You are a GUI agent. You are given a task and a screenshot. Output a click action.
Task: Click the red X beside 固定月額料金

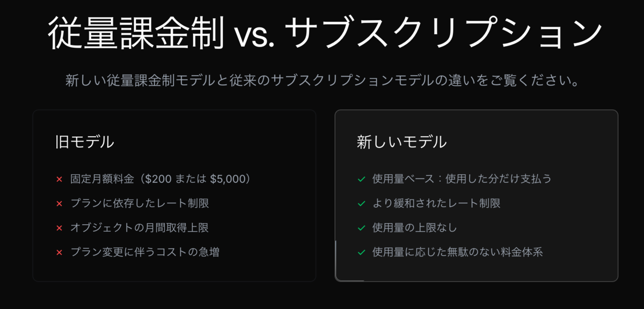[60, 179]
